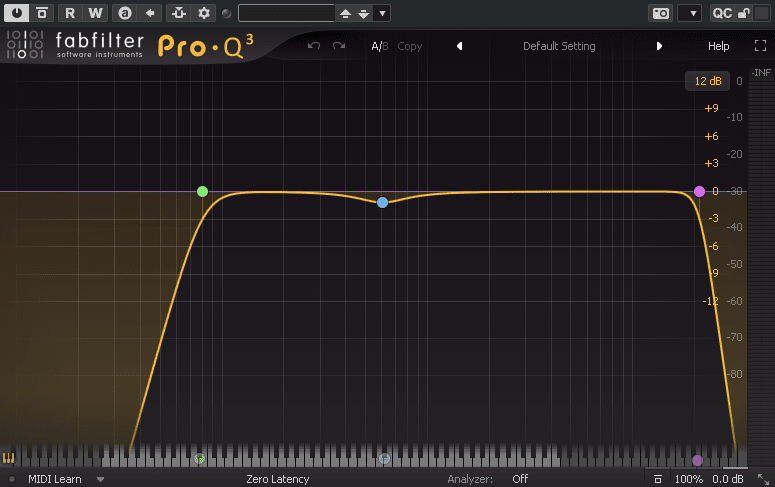Click the Analyzer label
This screenshot has height=487, width=775.
click(470, 479)
